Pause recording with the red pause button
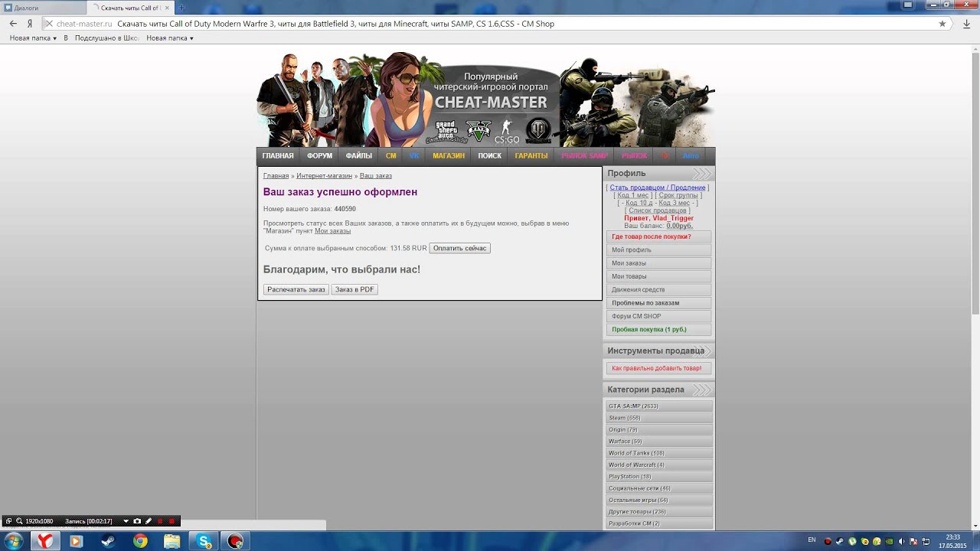Screen dimensions: 980x551 point(160,521)
